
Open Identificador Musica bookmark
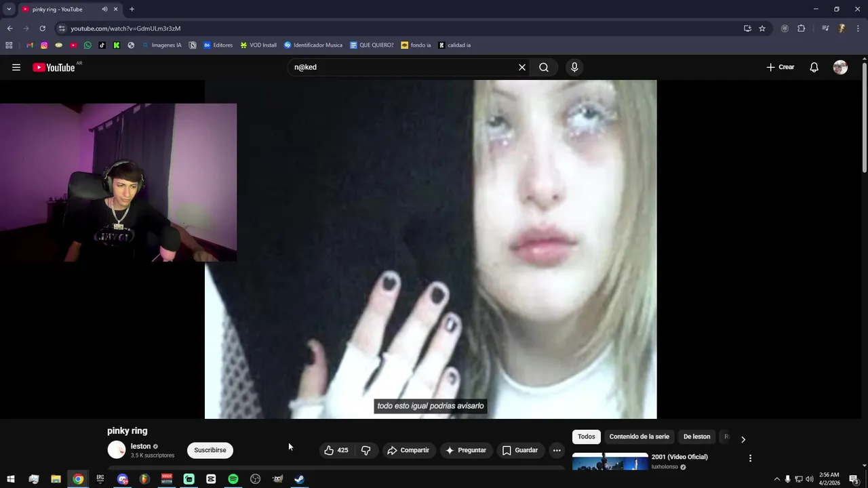(x=313, y=45)
